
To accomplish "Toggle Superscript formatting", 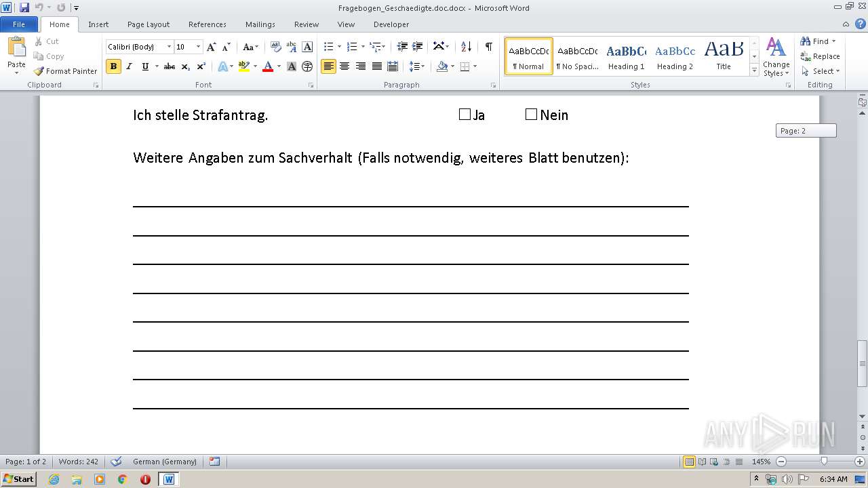I will pos(201,66).
